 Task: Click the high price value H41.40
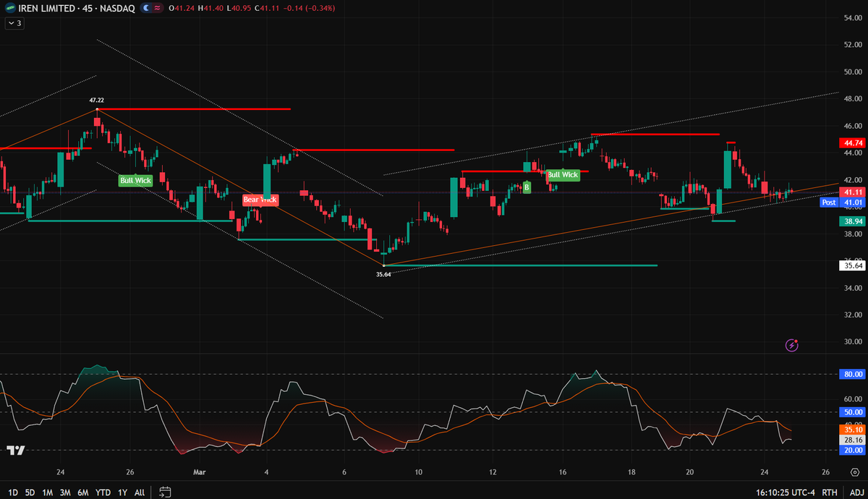click(x=209, y=8)
